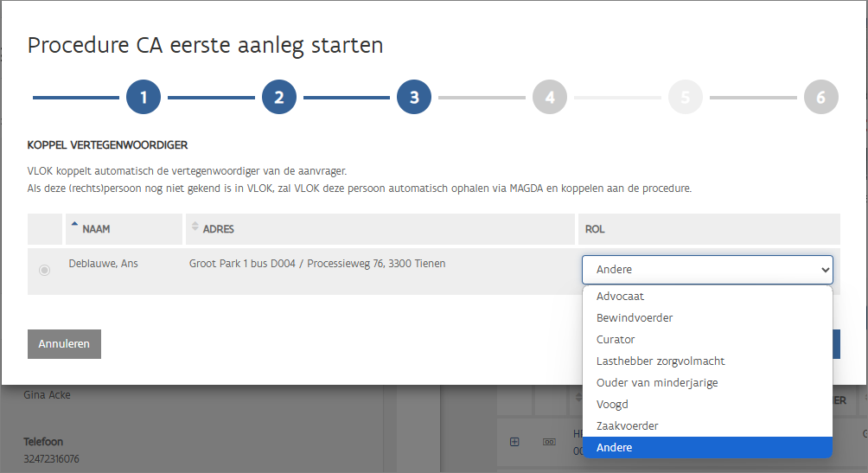Sort the table by NAAM column
Image resolution: width=868 pixels, height=473 pixels.
pyautogui.click(x=95, y=229)
